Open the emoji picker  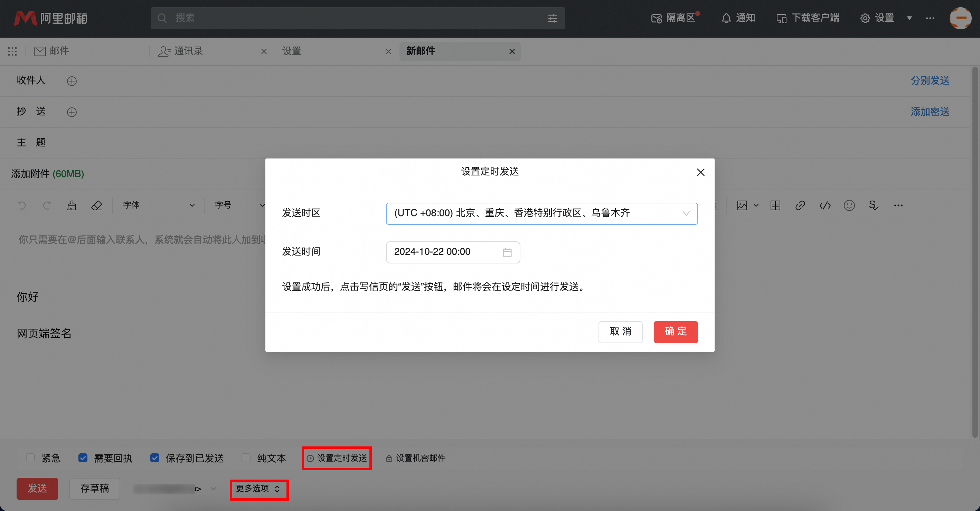point(849,205)
